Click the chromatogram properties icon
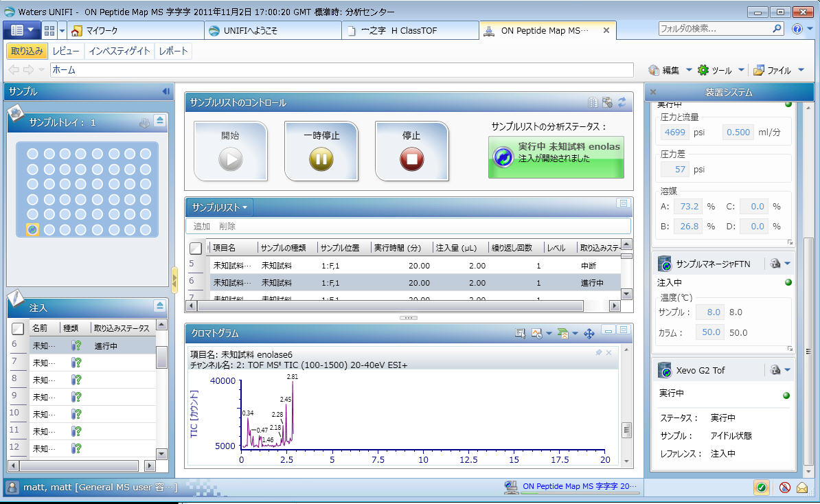This screenshot has height=504, width=820. pos(520,333)
